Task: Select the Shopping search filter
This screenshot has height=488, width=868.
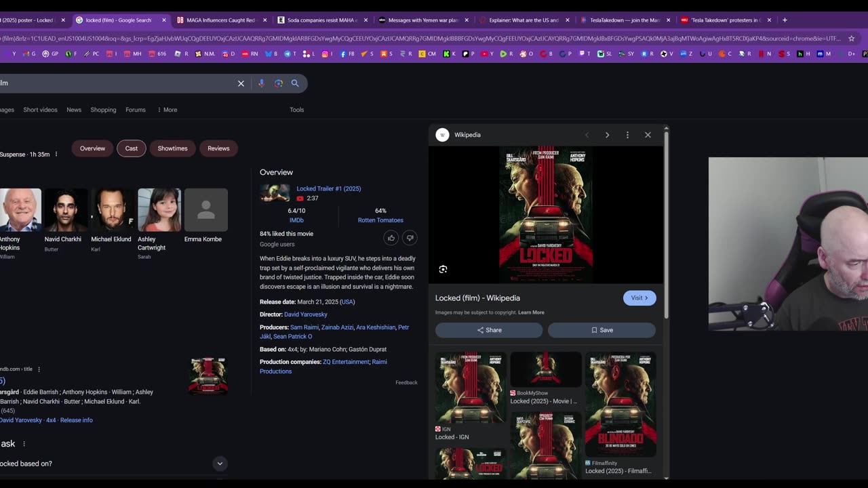Action: (103, 110)
